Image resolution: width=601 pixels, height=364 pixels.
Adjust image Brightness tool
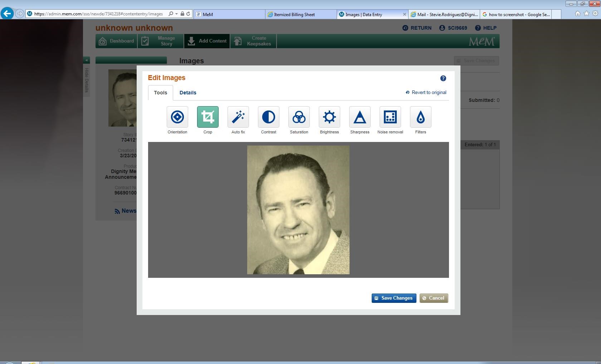[x=329, y=117]
